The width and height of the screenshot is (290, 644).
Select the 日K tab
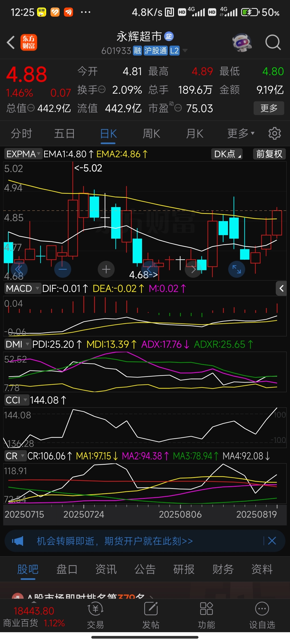[108, 133]
